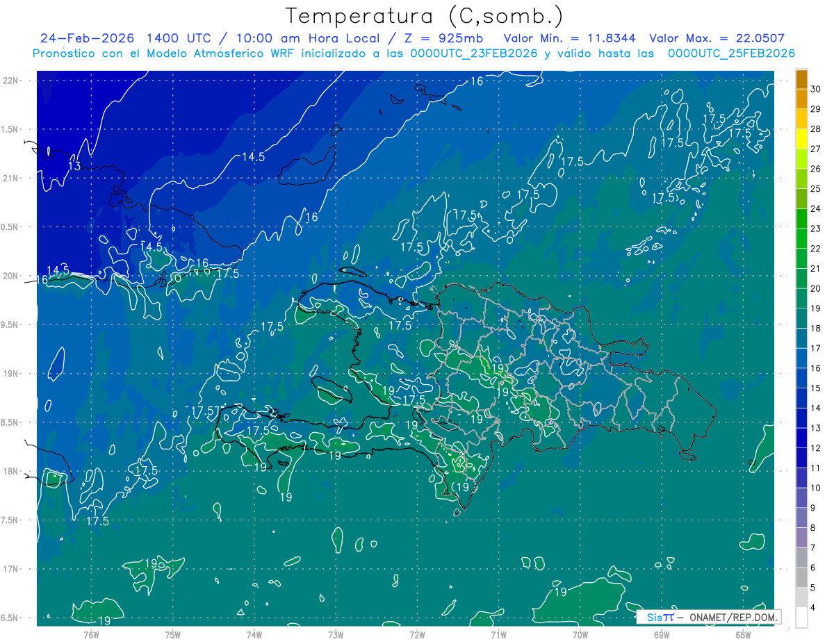
Task: Click the '76W' longitude axis label
Action: [x=91, y=634]
